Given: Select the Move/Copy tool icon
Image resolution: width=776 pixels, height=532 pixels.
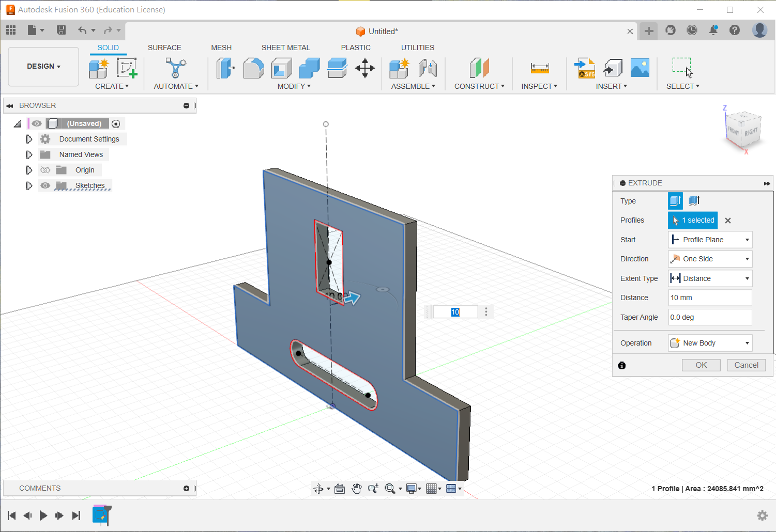Looking at the screenshot, I should 365,68.
